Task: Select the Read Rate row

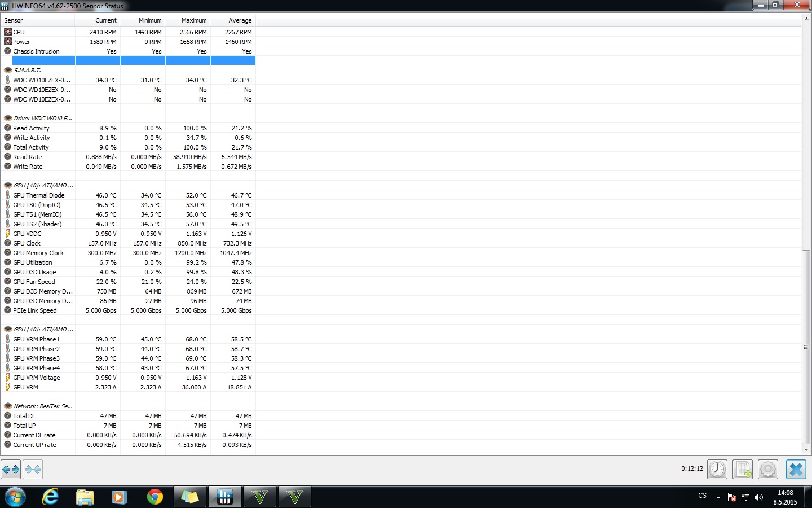Action: (128, 157)
